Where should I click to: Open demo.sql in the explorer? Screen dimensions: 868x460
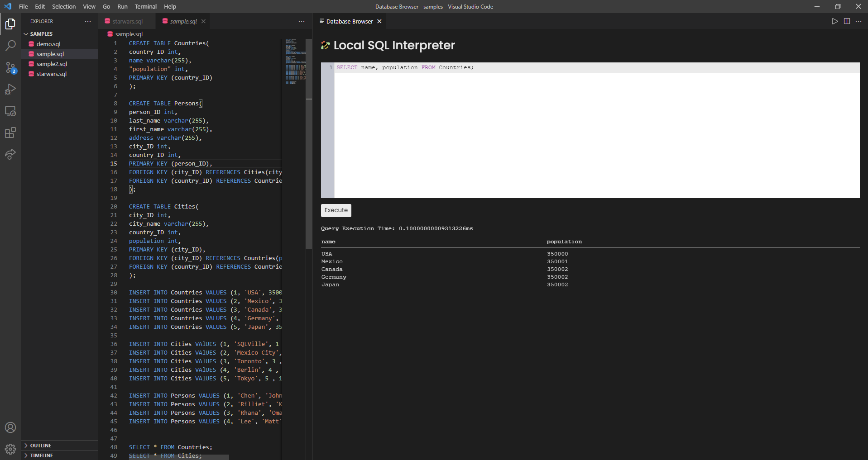coord(48,44)
